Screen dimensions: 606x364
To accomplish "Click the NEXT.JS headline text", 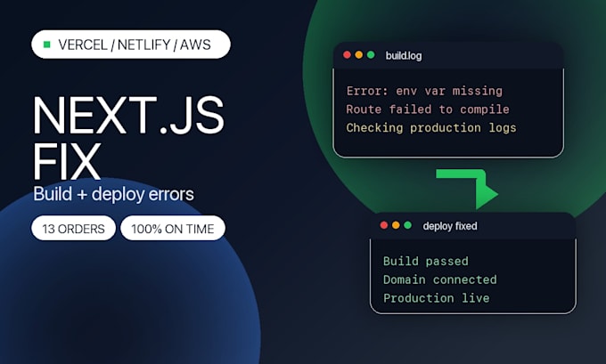I will pos(128,115).
